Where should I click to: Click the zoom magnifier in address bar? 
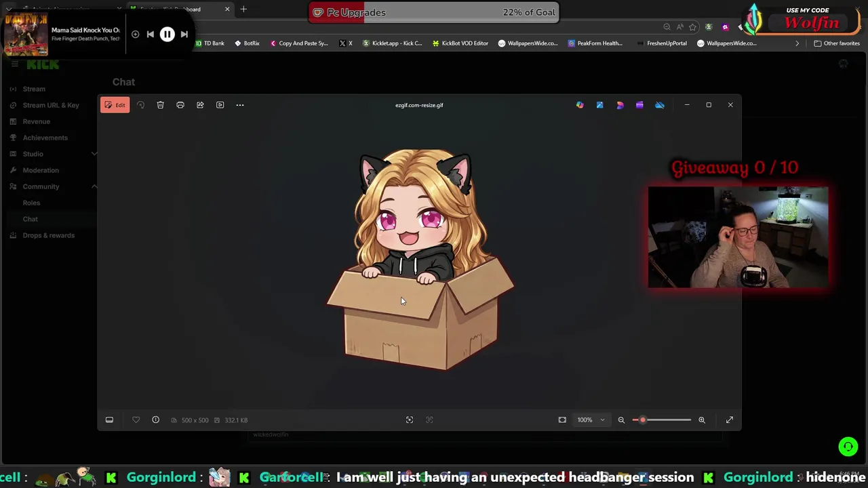[x=667, y=27]
